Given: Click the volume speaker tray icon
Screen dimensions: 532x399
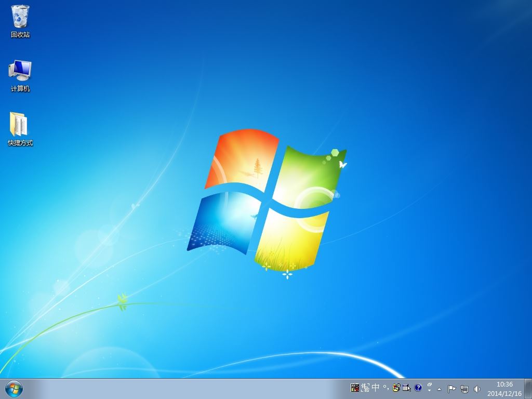Looking at the screenshot, I should 477,389.
